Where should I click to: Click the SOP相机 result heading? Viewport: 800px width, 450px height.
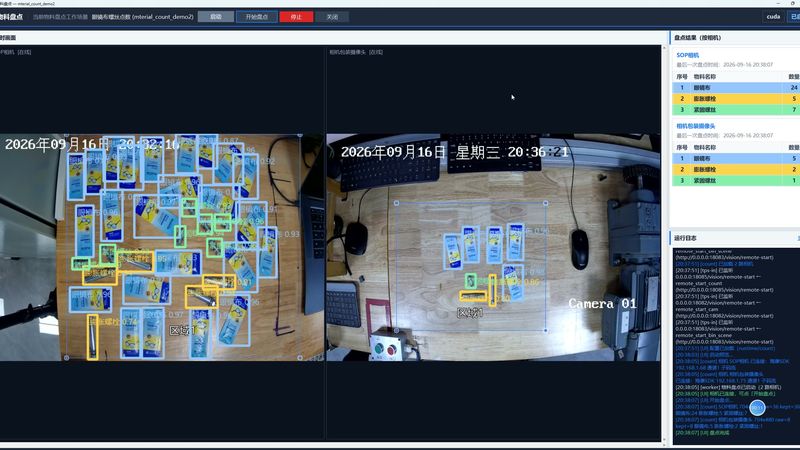pyautogui.click(x=687, y=55)
